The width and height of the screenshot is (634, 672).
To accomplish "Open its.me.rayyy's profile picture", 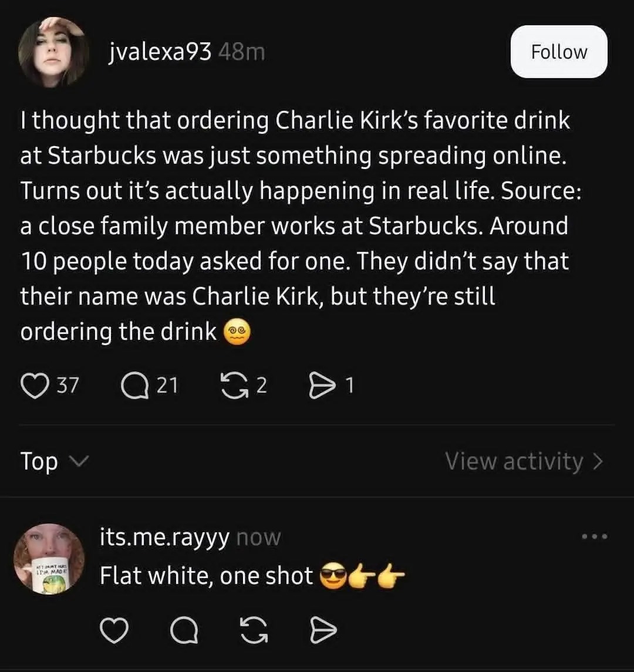I will [49, 559].
